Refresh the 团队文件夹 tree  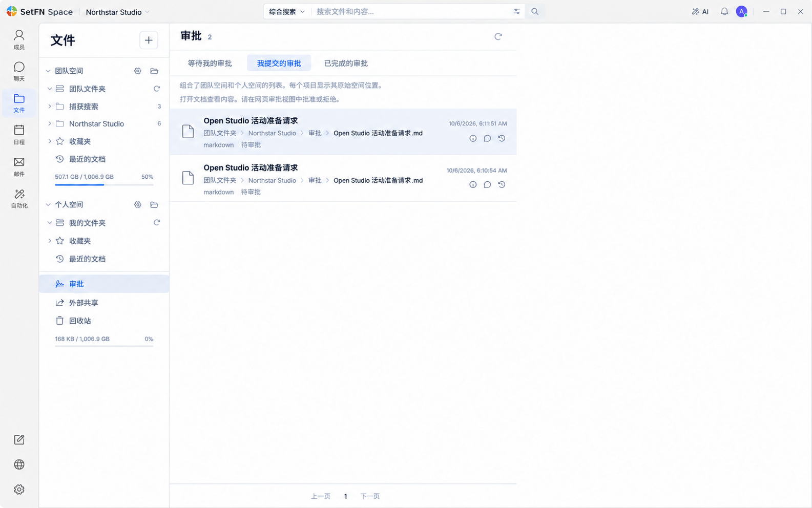(x=157, y=89)
